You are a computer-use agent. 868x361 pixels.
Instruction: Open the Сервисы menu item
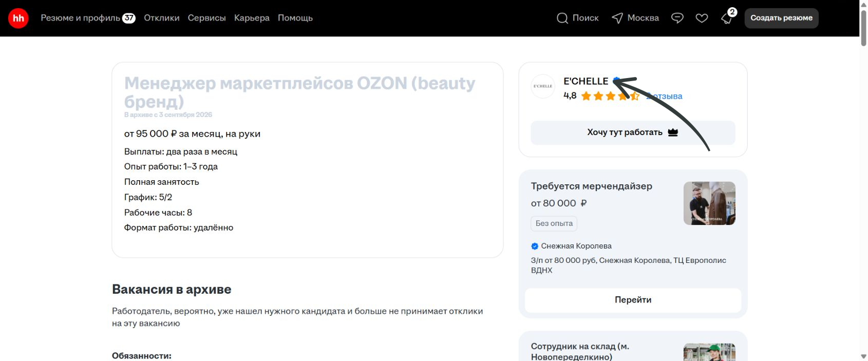click(207, 18)
